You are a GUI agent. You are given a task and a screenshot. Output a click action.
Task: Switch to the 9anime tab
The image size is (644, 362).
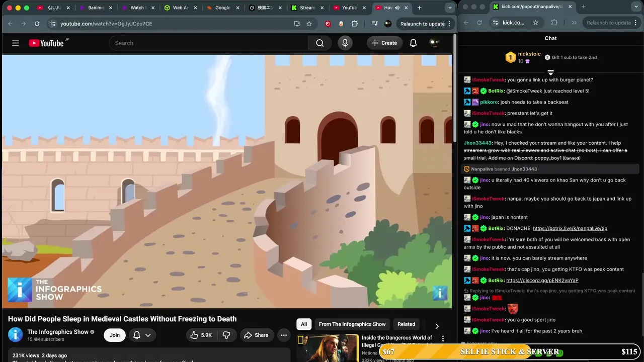(96, 8)
